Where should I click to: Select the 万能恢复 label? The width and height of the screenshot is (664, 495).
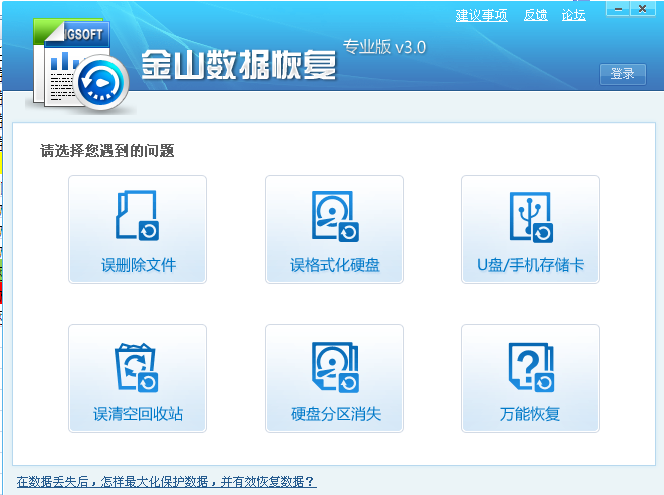(x=530, y=414)
